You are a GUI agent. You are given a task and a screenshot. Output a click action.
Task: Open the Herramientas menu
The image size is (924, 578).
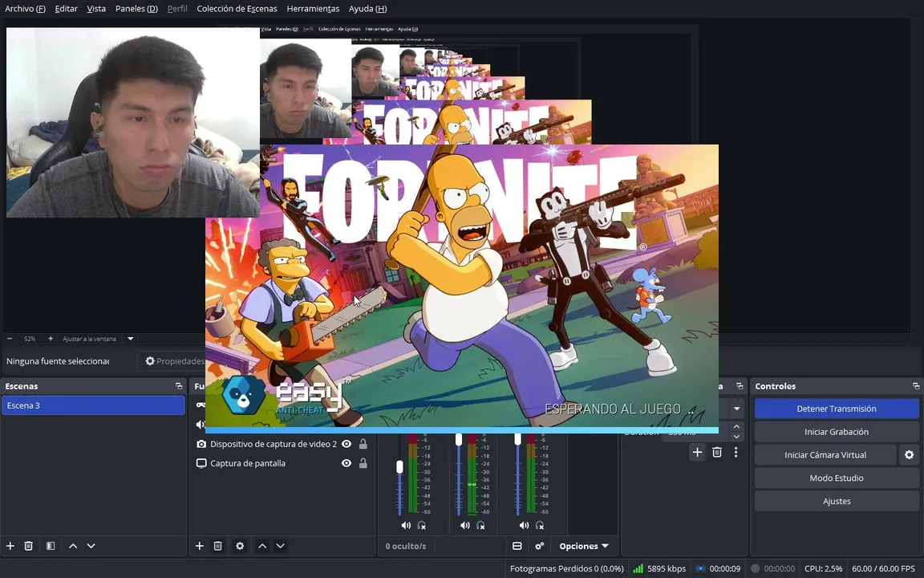coord(313,9)
